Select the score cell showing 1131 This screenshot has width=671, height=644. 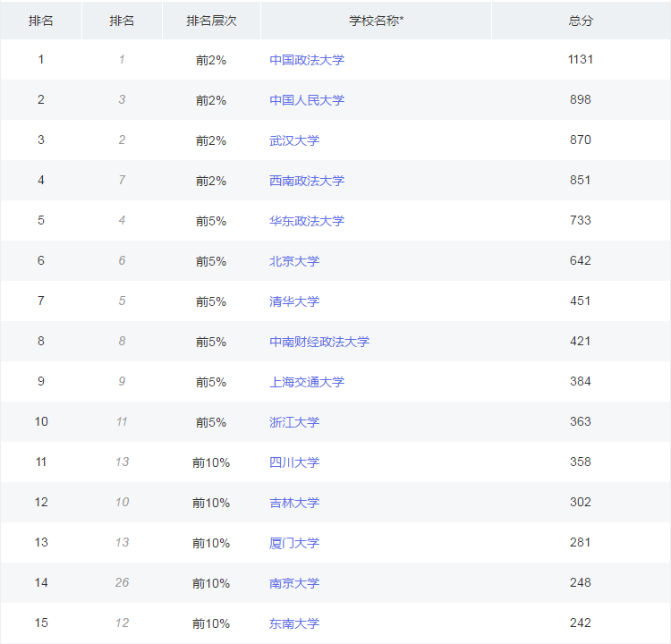coord(581,60)
